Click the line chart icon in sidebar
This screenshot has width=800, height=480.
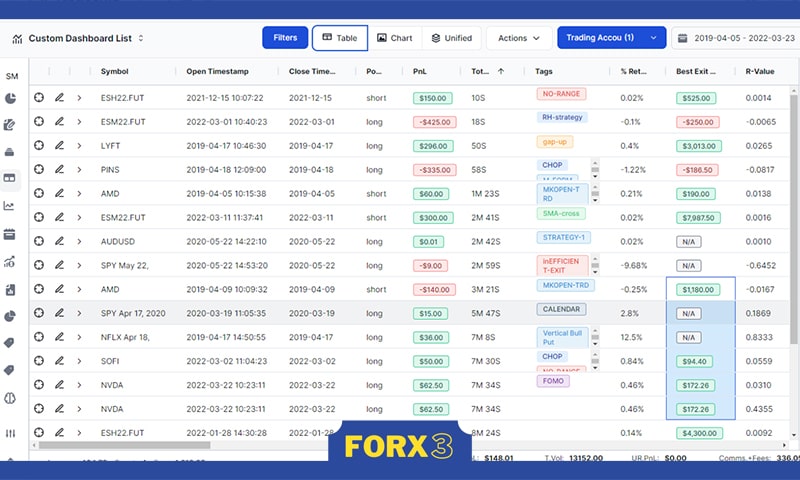coord(11,207)
